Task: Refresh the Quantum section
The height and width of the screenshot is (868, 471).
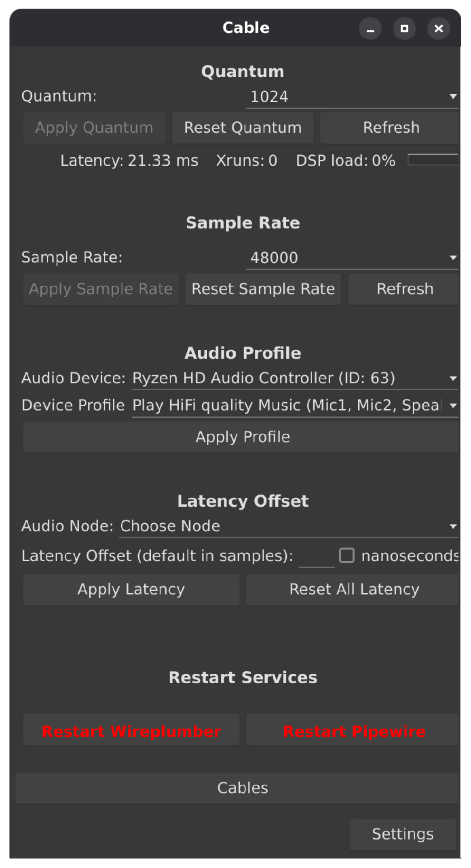Action: [390, 128]
